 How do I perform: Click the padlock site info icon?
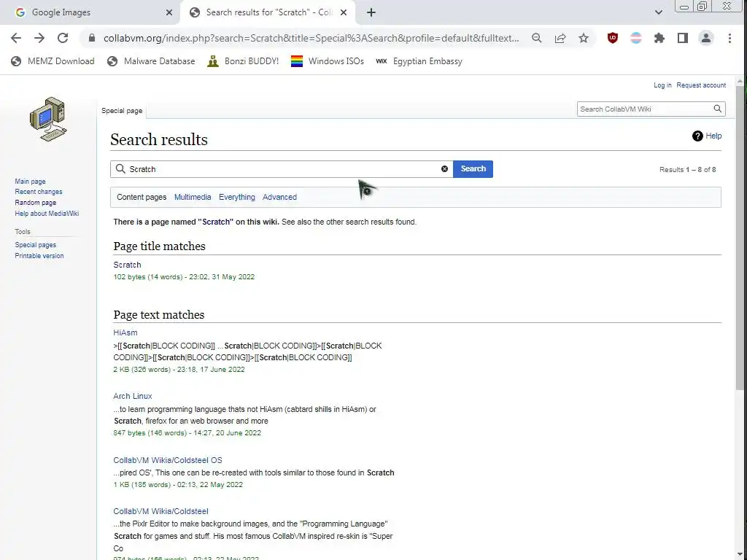click(92, 38)
